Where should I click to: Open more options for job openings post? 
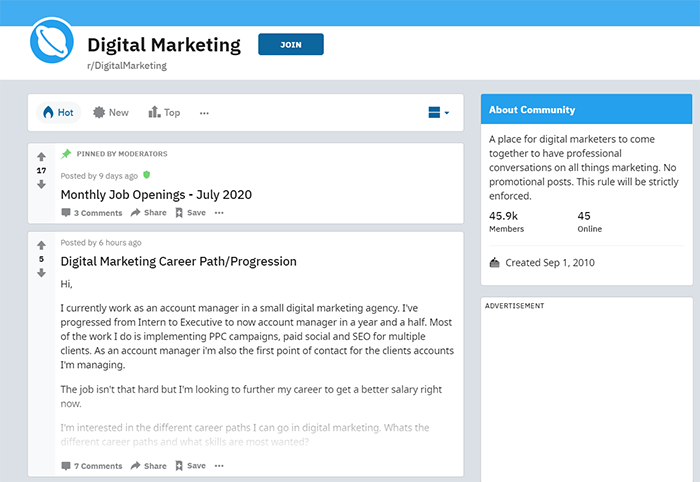219,213
